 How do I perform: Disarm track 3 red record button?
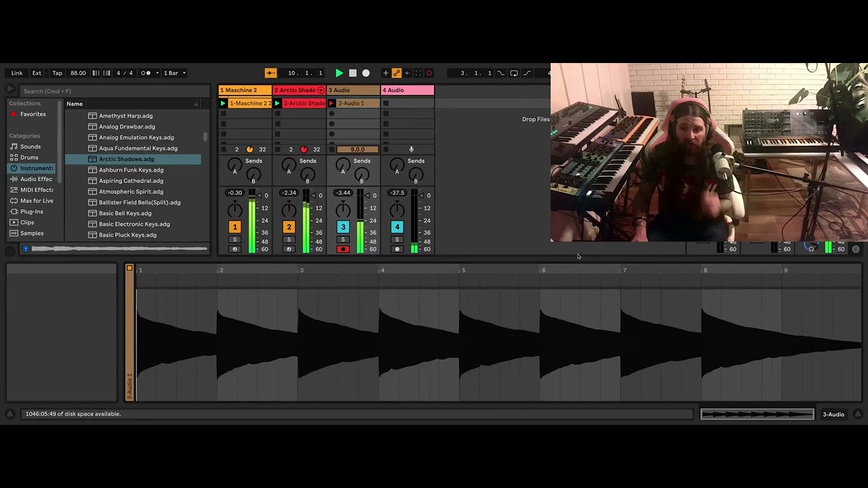pyautogui.click(x=343, y=249)
